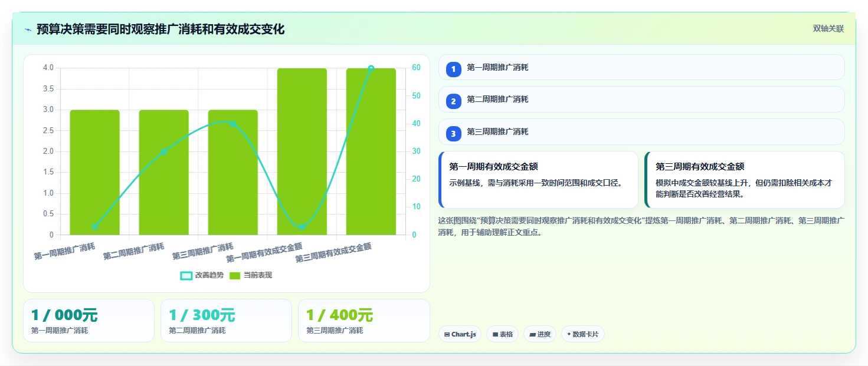Click the text 示例基线,需与消耗采用一致时间范围和成交口径。
Image resolution: width=868 pixels, height=366 pixels.
pyautogui.click(x=536, y=183)
